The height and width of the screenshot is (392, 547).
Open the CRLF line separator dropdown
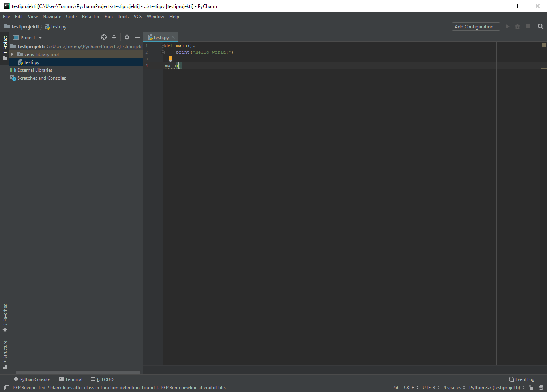click(x=411, y=388)
